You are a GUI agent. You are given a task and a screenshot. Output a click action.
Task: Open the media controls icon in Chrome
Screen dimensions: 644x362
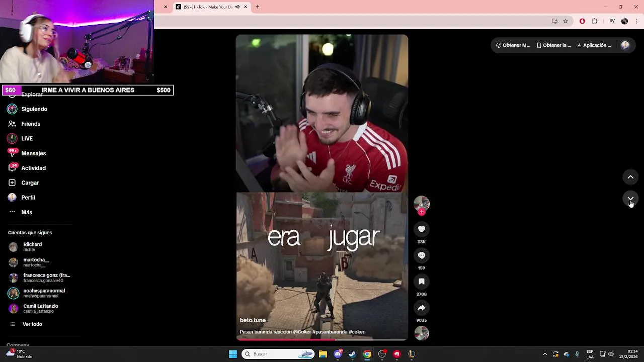[612, 21]
